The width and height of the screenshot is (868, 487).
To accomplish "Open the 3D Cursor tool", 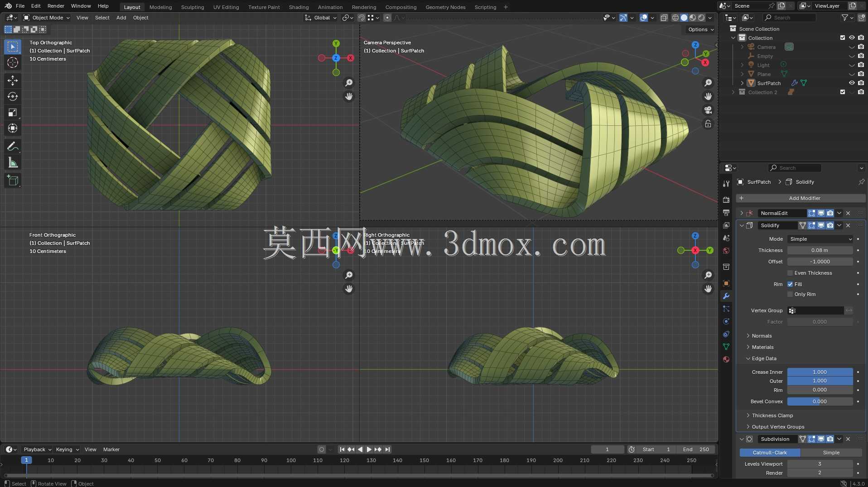I will pos(13,62).
